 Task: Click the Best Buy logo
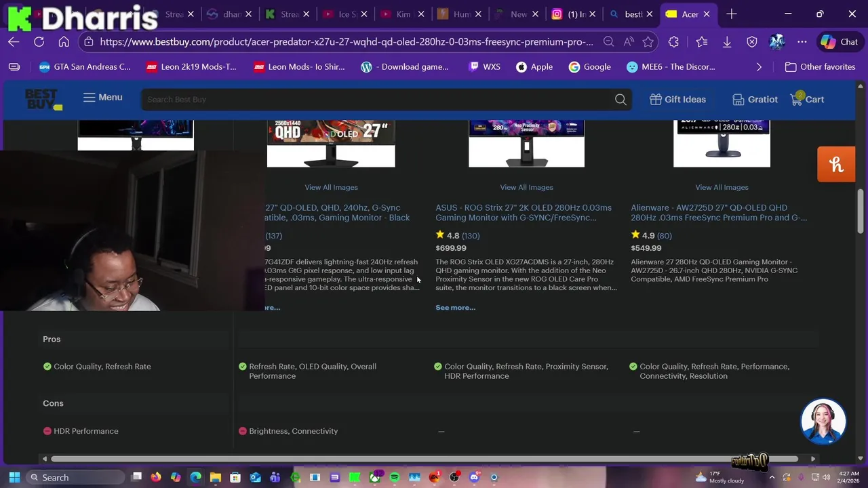43,99
